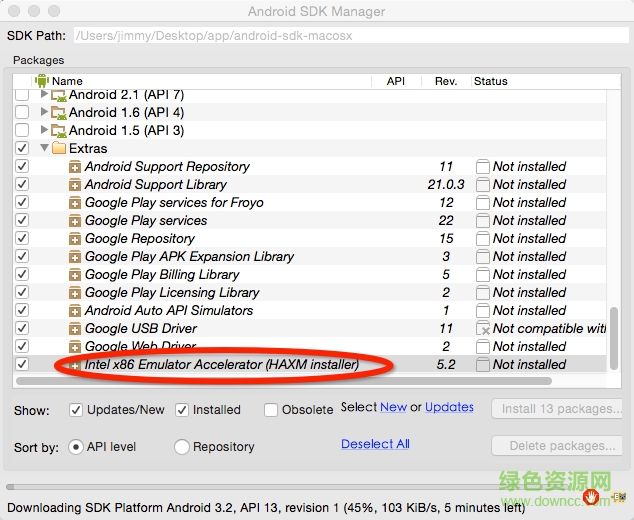The image size is (634, 520).
Task: Uncheck the Updates/New show filter
Action: coord(76,410)
